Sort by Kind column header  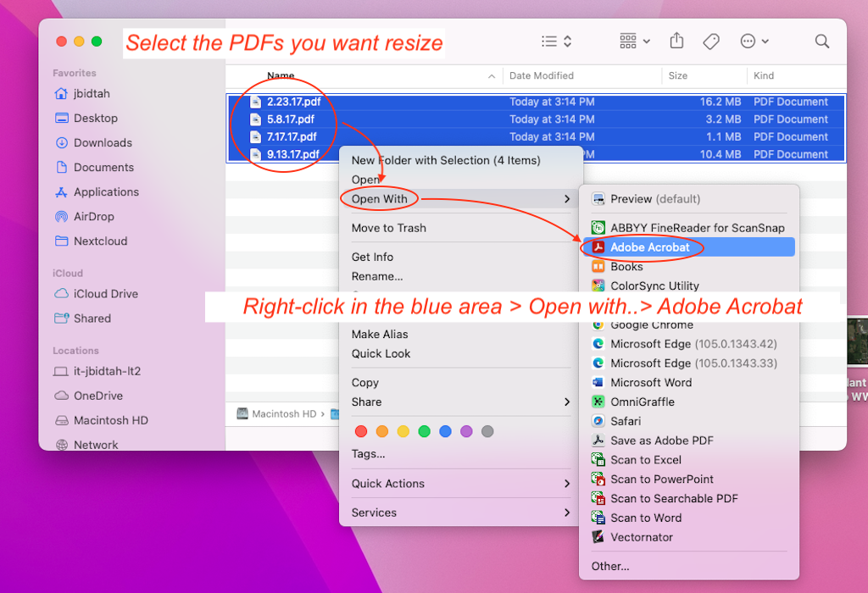point(764,75)
